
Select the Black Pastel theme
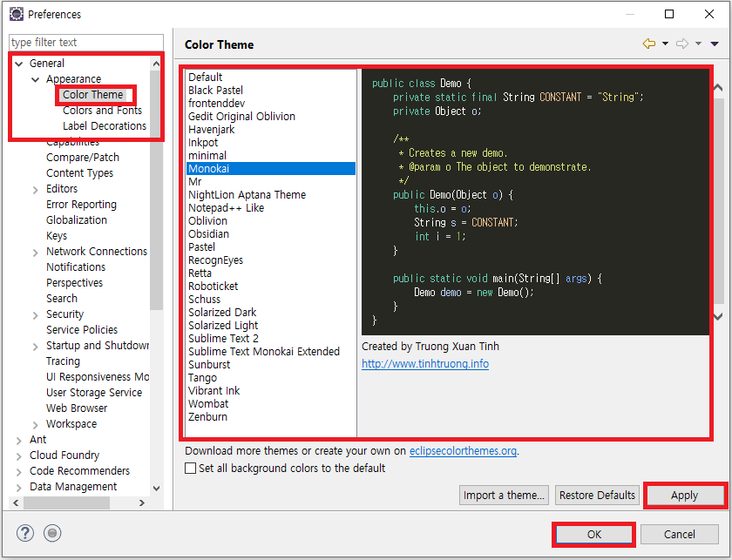click(x=271, y=90)
